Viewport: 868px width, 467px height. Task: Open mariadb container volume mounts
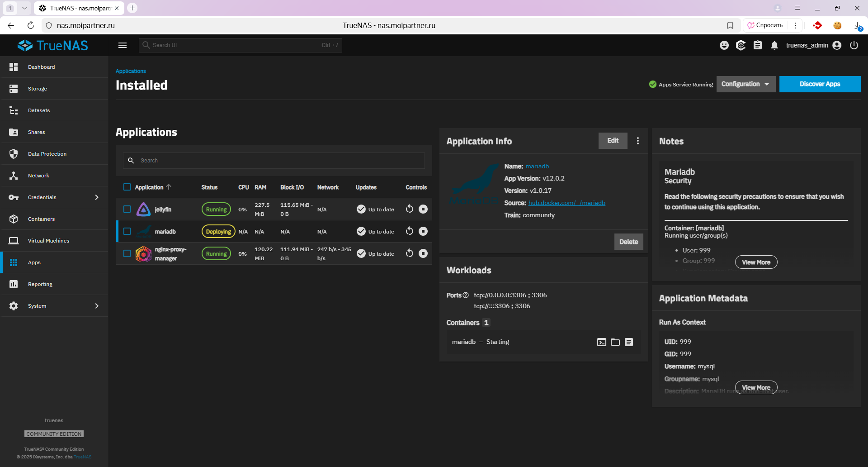615,342
